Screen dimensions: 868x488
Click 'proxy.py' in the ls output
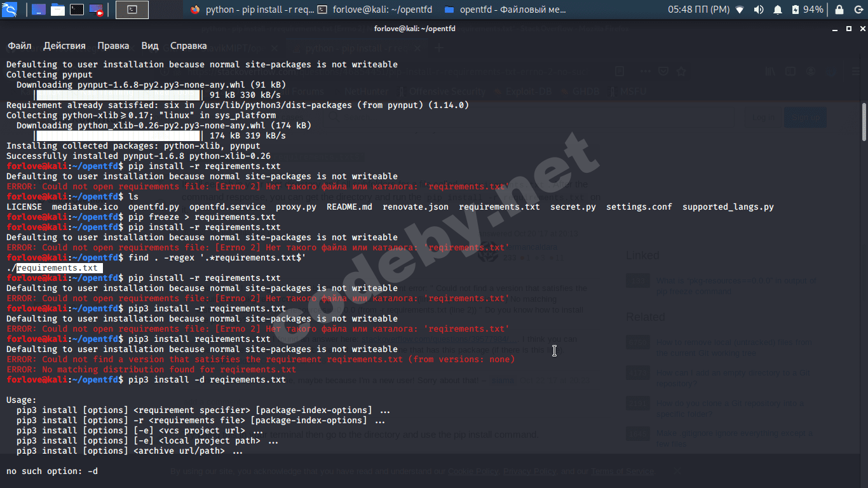296,207
